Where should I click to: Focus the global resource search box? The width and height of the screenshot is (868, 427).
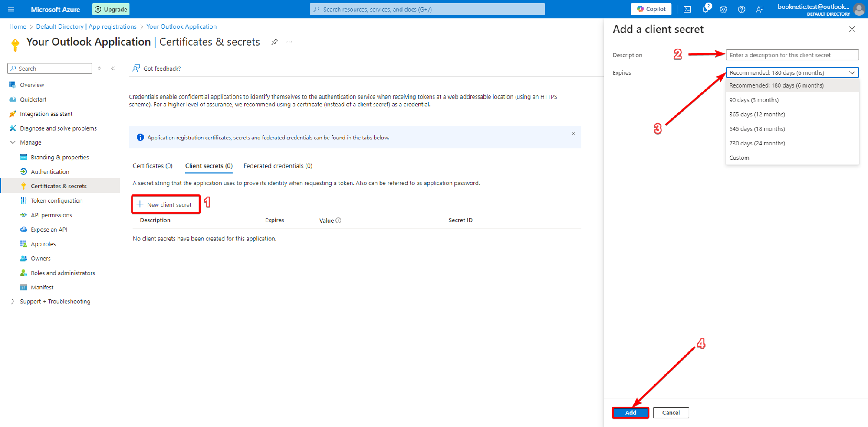point(427,9)
